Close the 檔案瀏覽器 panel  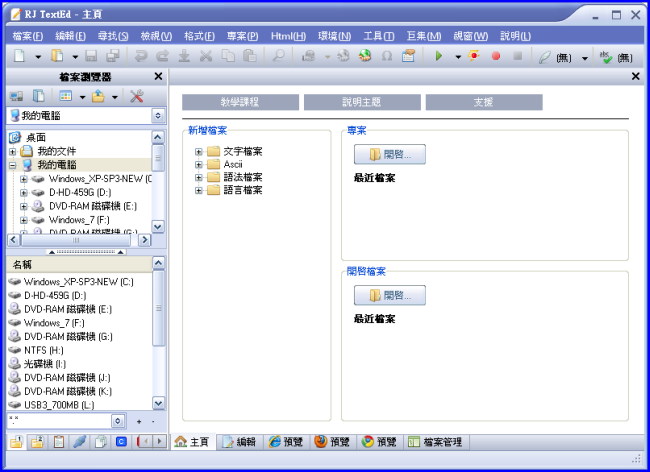pyautogui.click(x=158, y=76)
